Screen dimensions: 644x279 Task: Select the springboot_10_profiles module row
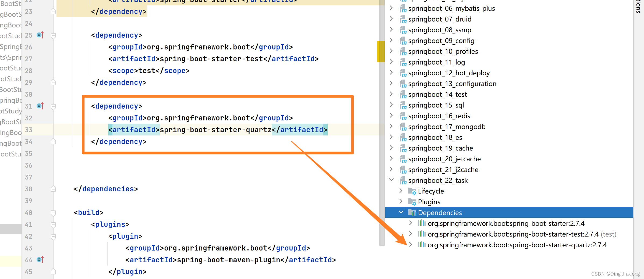tap(509, 52)
